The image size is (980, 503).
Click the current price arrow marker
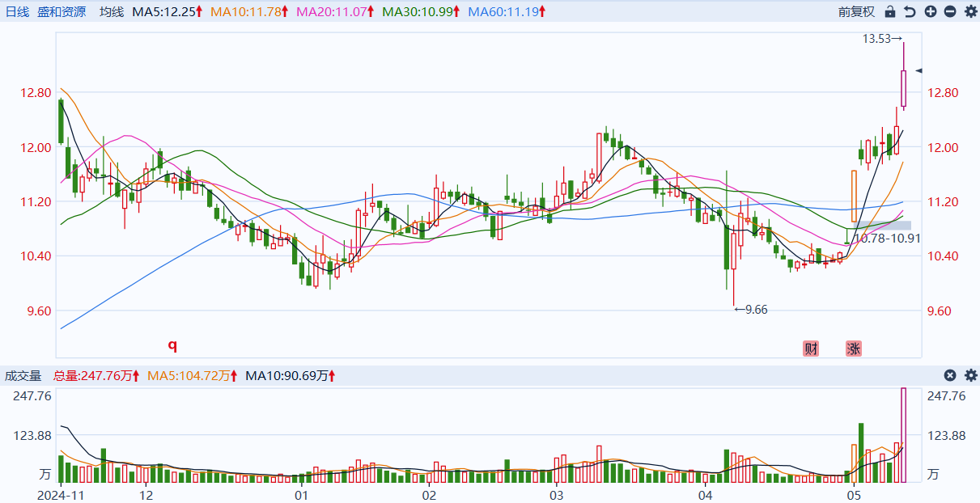[x=918, y=71]
